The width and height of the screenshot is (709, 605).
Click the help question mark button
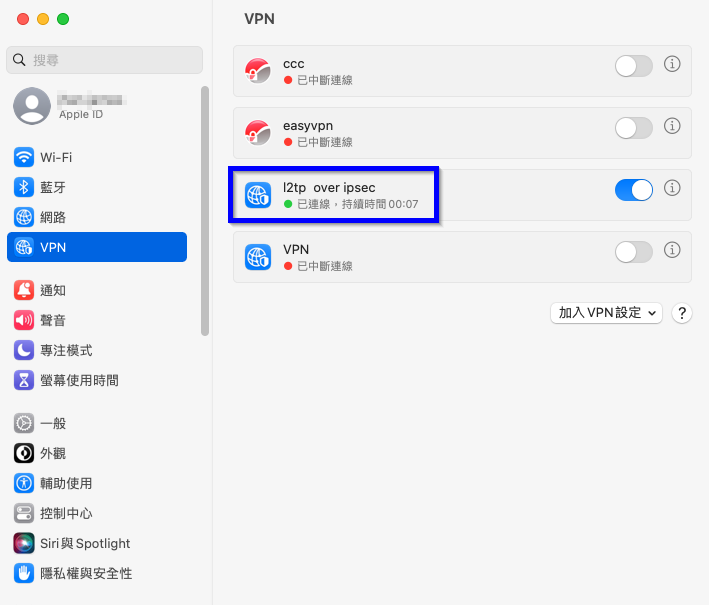point(682,313)
